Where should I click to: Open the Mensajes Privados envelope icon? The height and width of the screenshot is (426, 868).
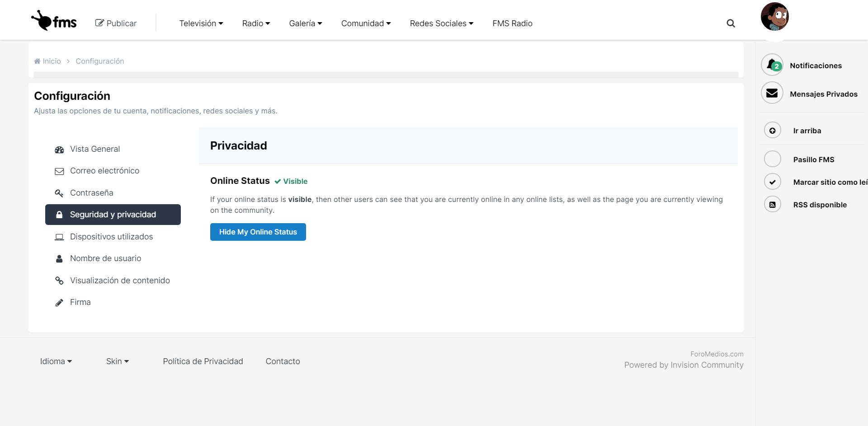coord(772,93)
